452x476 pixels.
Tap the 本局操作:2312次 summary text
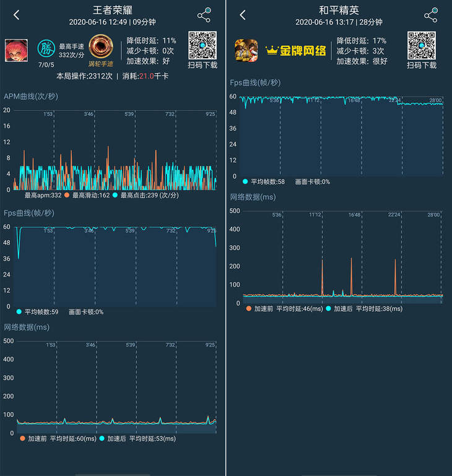coord(84,76)
